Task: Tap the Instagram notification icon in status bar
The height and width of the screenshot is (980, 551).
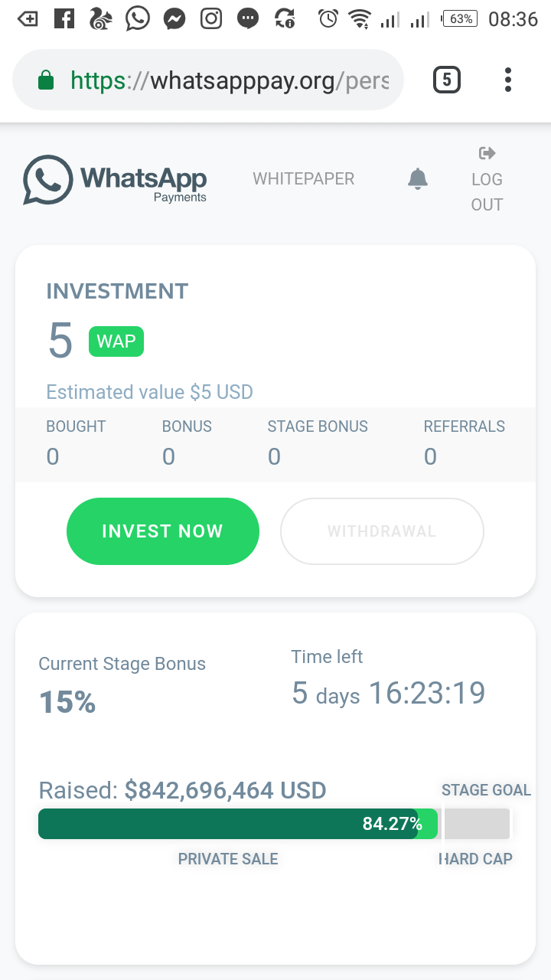Action: coord(211,18)
